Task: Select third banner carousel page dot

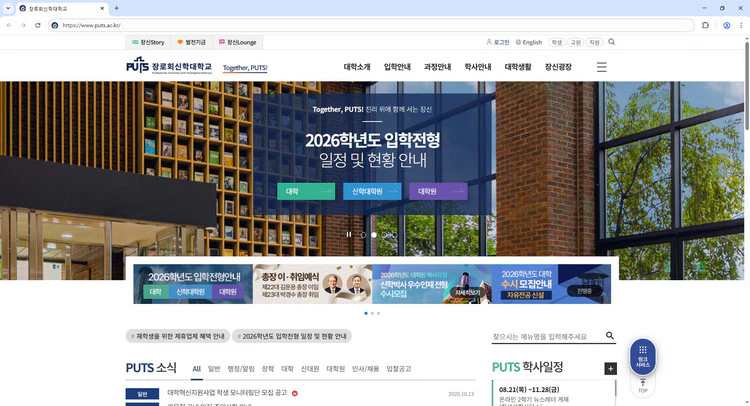Action: click(378, 313)
